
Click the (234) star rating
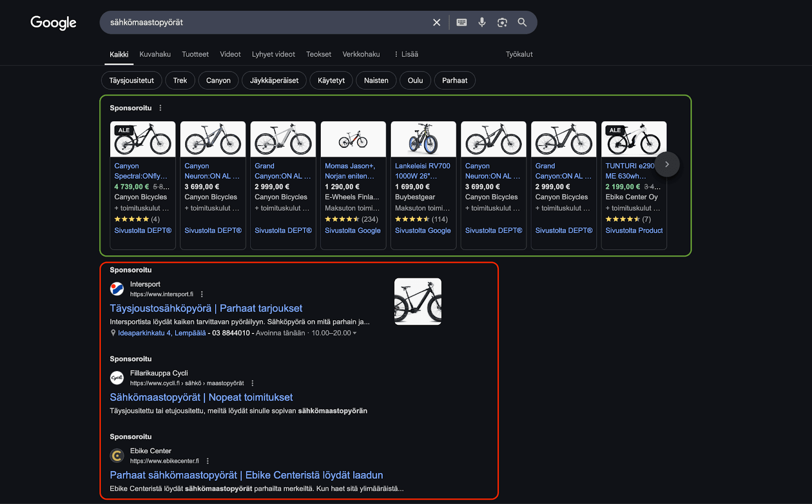(x=352, y=219)
